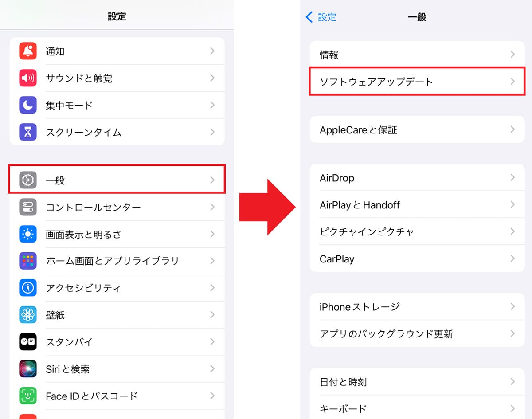The image size is (532, 419).
Task: Tap the Sound and Haptics speaker icon
Action: [x=28, y=78]
